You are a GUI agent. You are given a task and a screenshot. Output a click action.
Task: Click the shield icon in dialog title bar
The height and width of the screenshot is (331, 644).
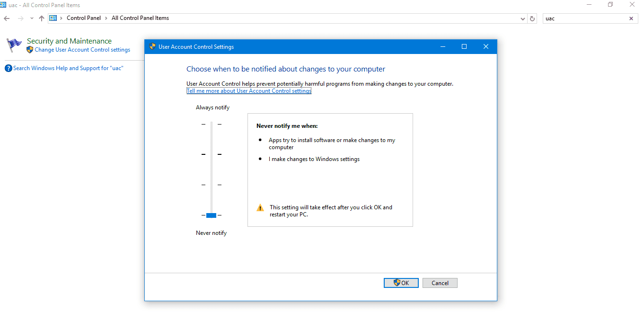point(152,46)
